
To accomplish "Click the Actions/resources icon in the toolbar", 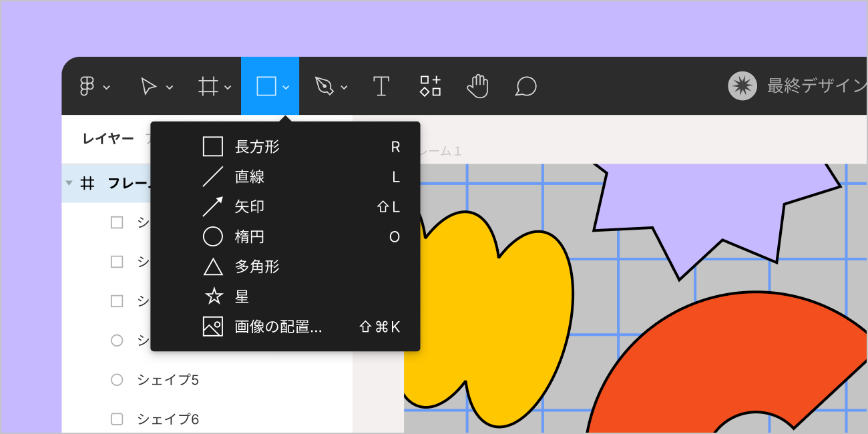I will coord(429,85).
